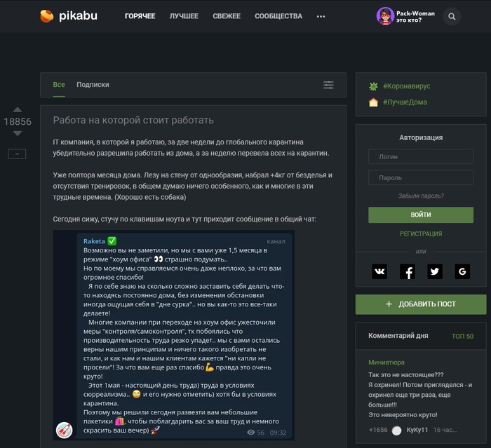This screenshot has width=491, height=448.
Task: Click the ДОБАВИТЬ ПОСТ button
Action: click(421, 304)
